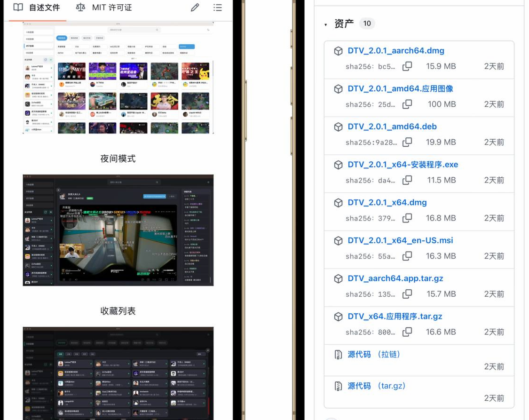
Task: Open the 收藏列表 favorites list screenshot
Action: point(118,373)
